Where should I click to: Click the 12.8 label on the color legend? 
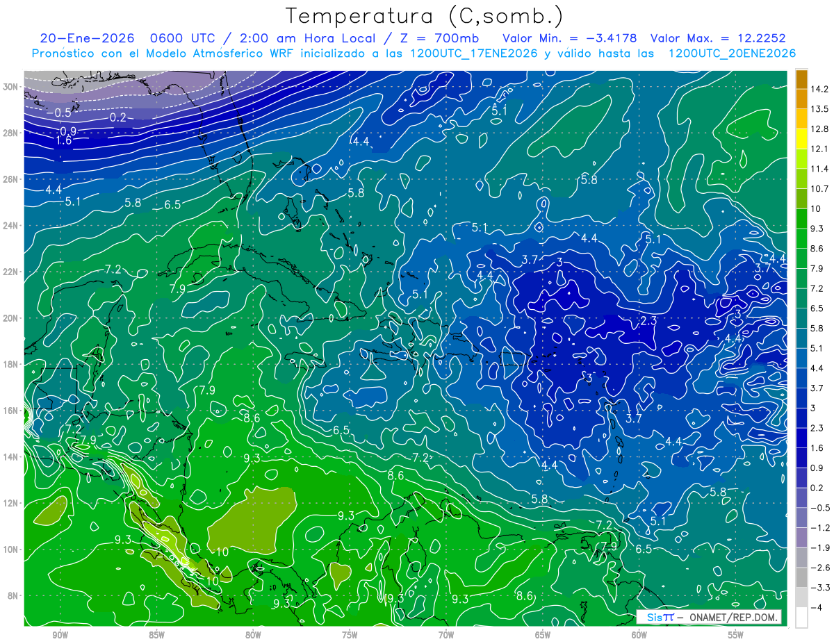[x=819, y=129]
